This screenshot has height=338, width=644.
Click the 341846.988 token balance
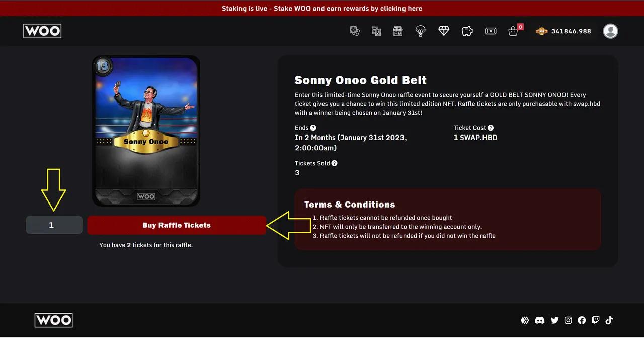coord(571,31)
